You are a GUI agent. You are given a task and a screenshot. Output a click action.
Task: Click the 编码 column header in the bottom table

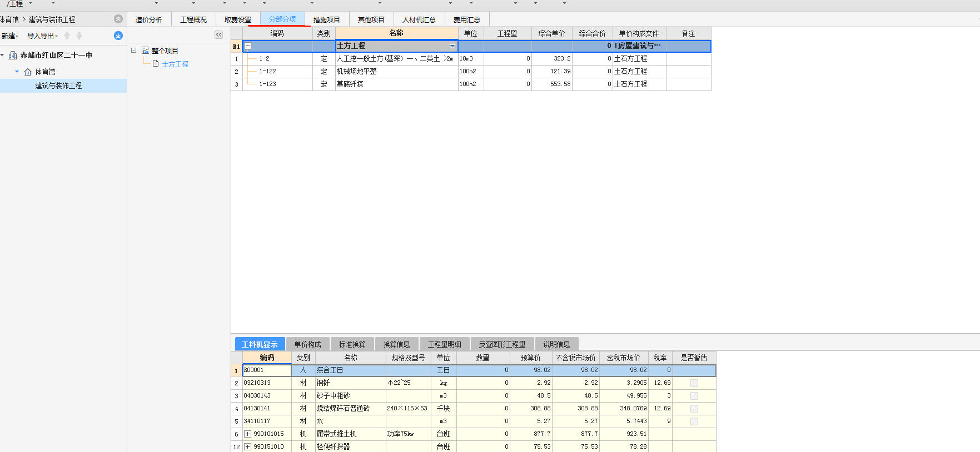[267, 358]
